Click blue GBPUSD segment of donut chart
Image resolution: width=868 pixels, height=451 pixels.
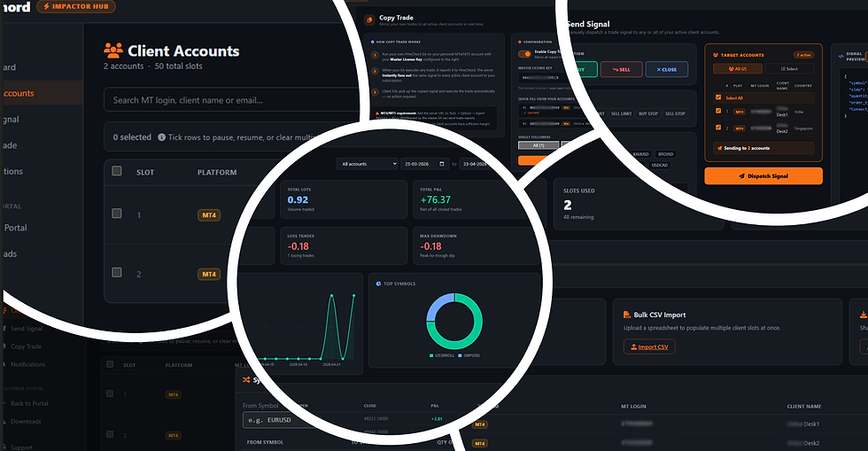438,303
